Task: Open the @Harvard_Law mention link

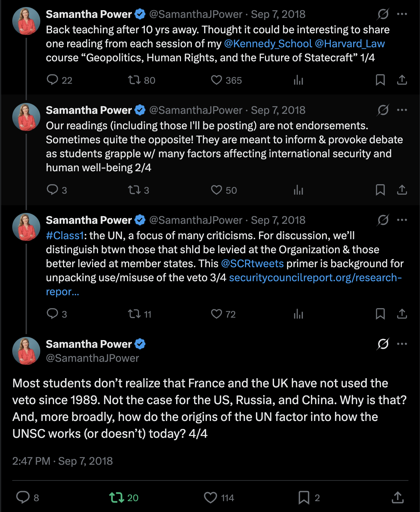Action: [x=350, y=43]
